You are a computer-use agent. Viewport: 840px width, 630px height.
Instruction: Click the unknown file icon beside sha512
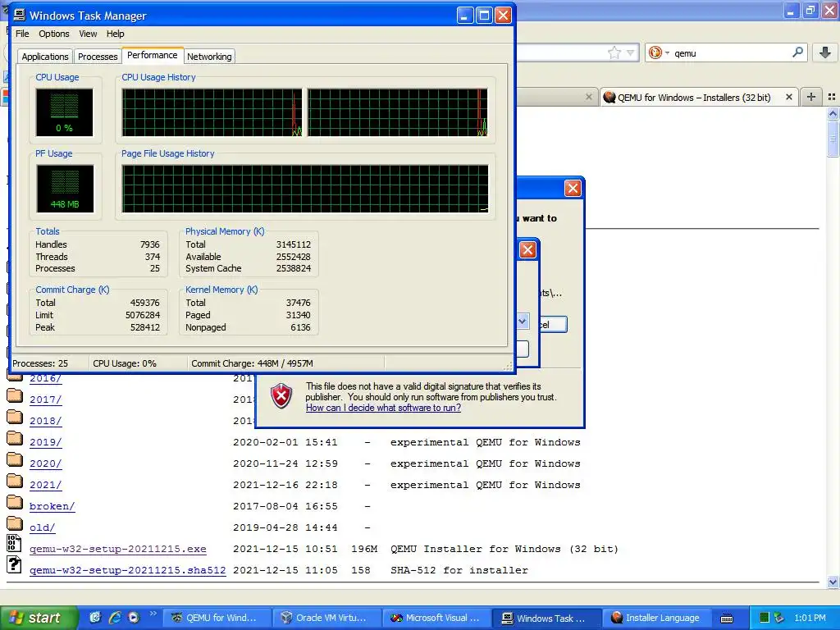click(x=14, y=564)
